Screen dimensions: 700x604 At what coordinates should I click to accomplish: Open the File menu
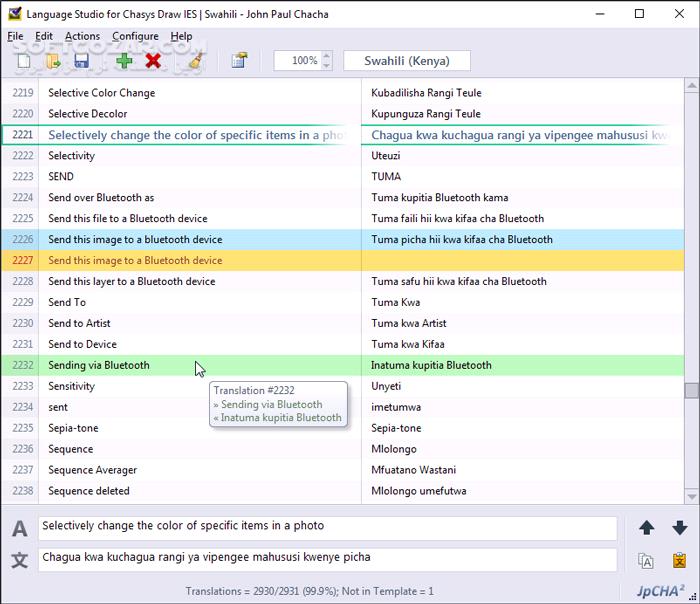click(x=15, y=36)
